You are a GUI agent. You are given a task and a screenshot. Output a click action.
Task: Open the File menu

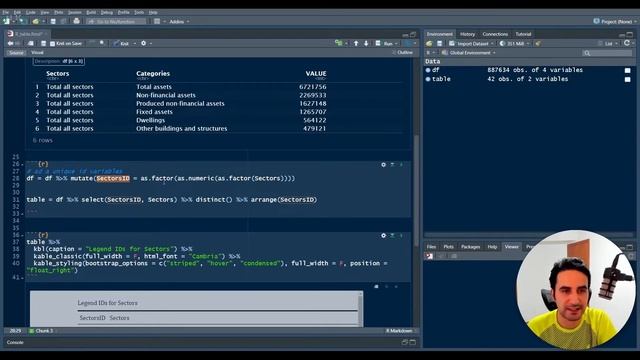click(x=6, y=12)
